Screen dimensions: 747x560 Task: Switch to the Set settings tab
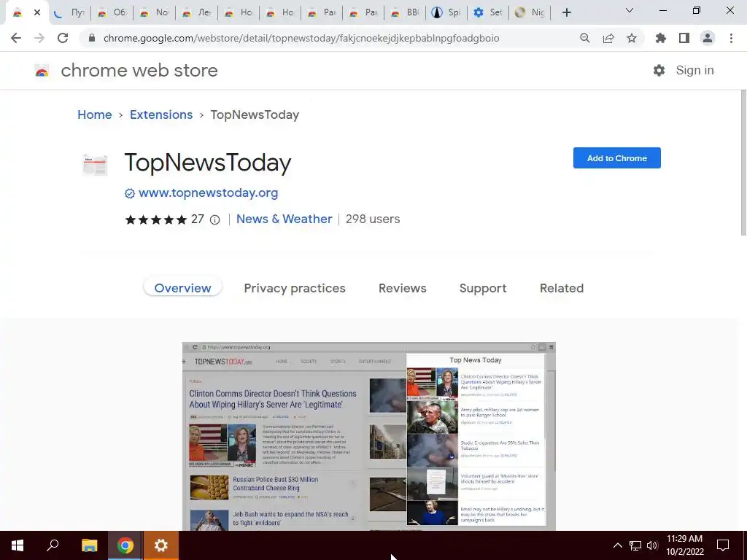pyautogui.click(x=488, y=12)
